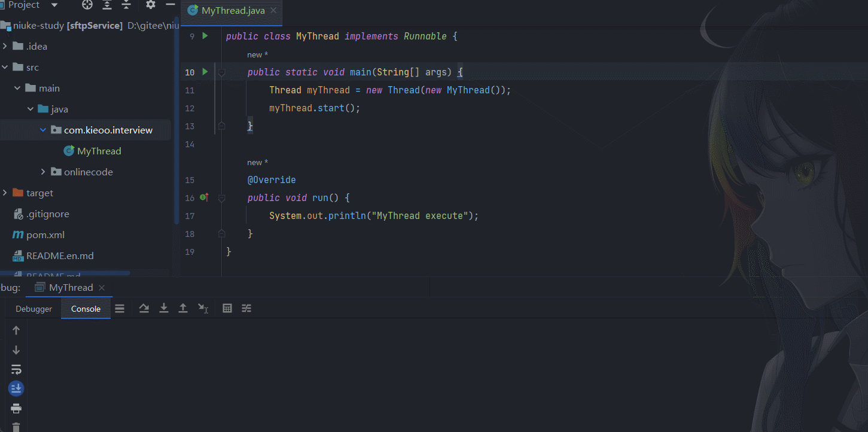Open Project panel settings gear
Viewport: 868px width, 432px height.
click(x=151, y=5)
